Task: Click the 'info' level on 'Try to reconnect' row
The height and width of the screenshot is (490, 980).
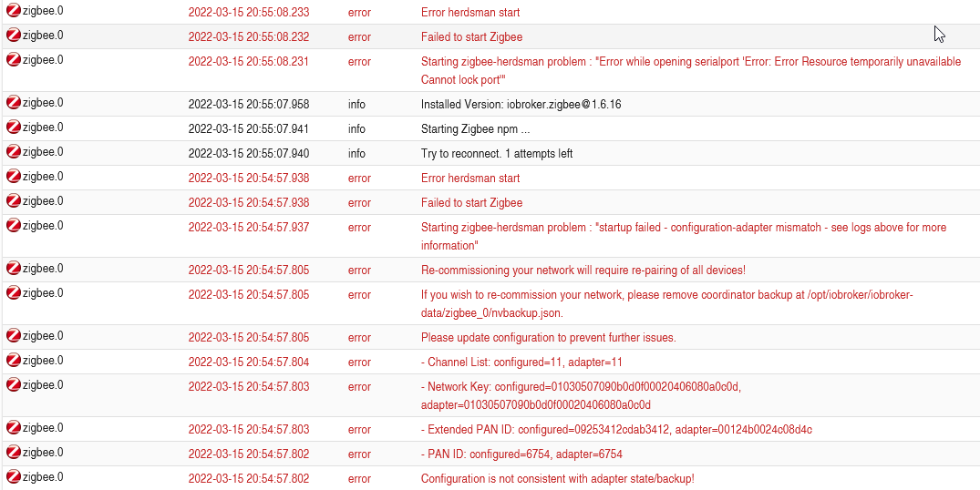Action: (x=356, y=154)
